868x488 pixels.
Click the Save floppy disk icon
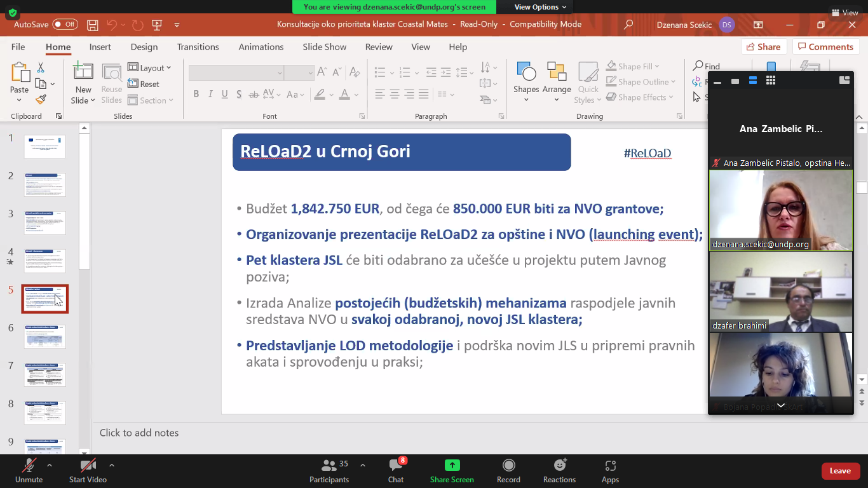pyautogui.click(x=93, y=25)
